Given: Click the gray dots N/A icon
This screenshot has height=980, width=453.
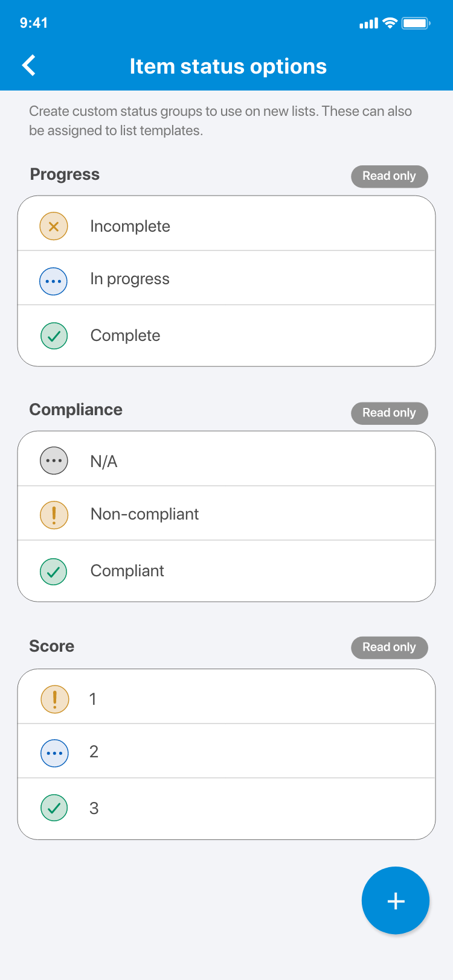Looking at the screenshot, I should click(54, 461).
